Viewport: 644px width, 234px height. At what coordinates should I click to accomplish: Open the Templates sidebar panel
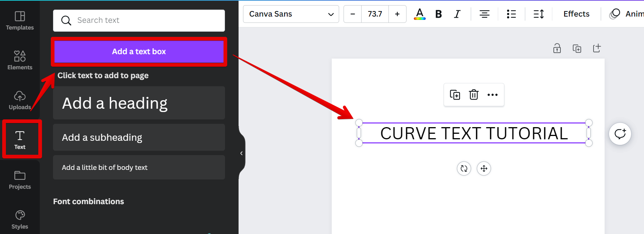(20, 21)
